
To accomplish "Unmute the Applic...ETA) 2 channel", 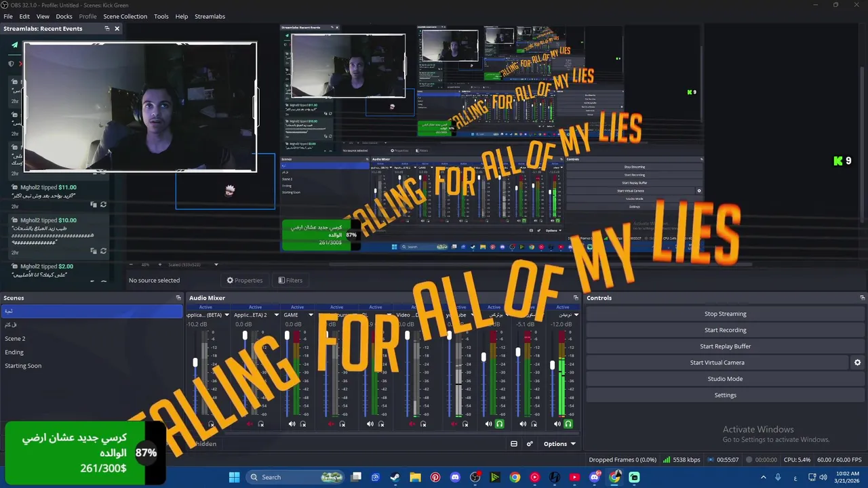I will click(x=250, y=424).
